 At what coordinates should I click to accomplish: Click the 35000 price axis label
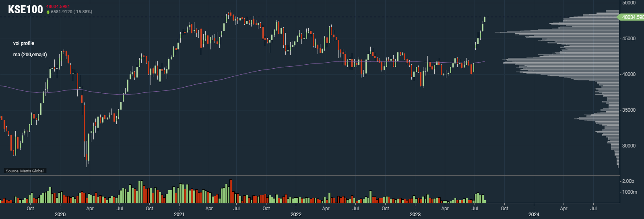click(x=629, y=110)
